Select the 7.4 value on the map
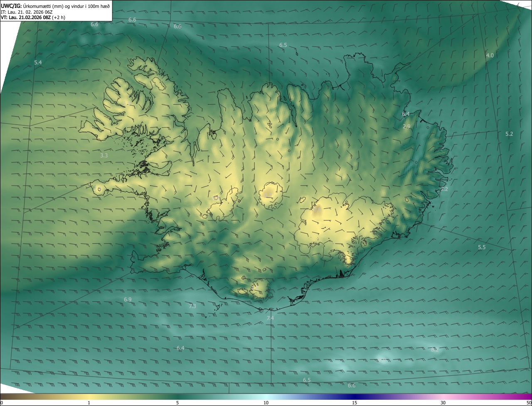This screenshot has height=406, width=532. [x=270, y=318]
